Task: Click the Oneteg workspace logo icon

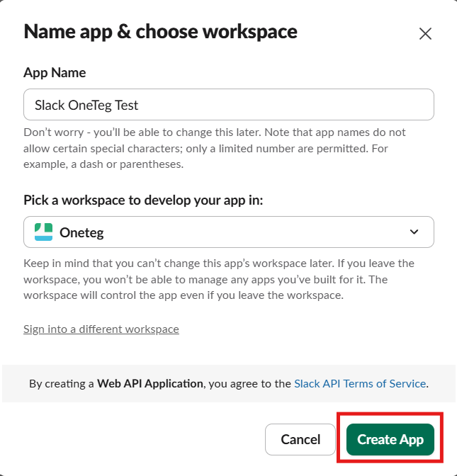Action: point(43,232)
